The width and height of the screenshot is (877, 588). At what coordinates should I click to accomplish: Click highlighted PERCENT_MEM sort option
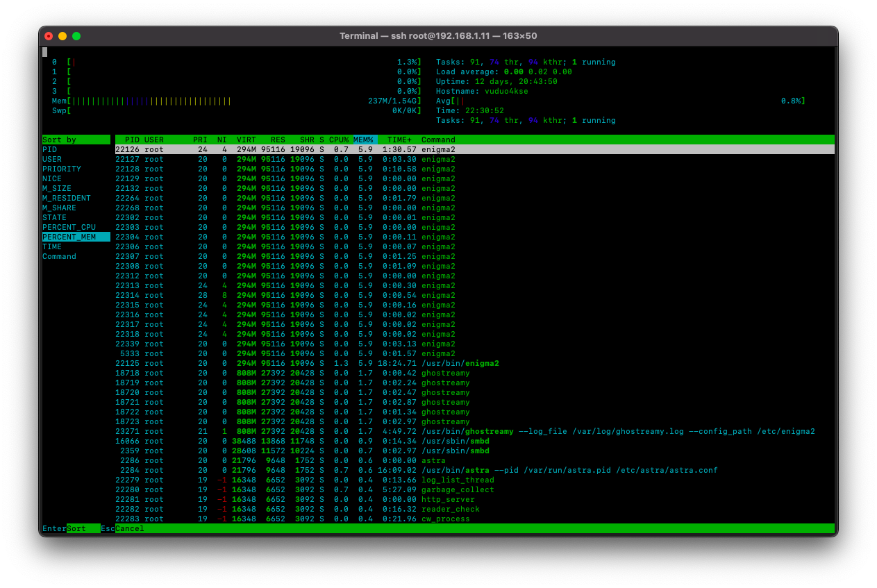click(69, 237)
